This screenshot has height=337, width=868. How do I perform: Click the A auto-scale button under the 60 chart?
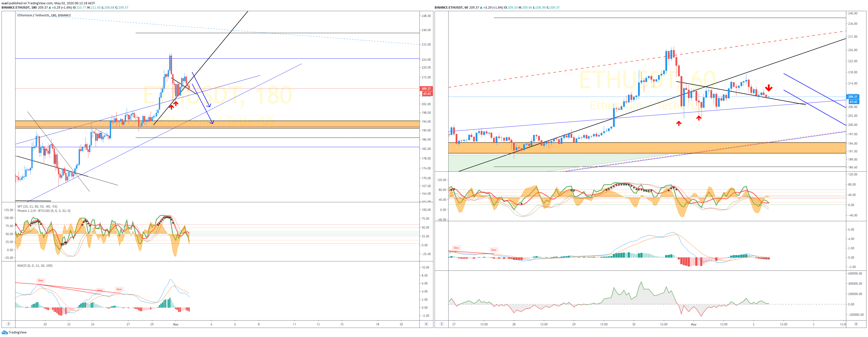(x=856, y=324)
